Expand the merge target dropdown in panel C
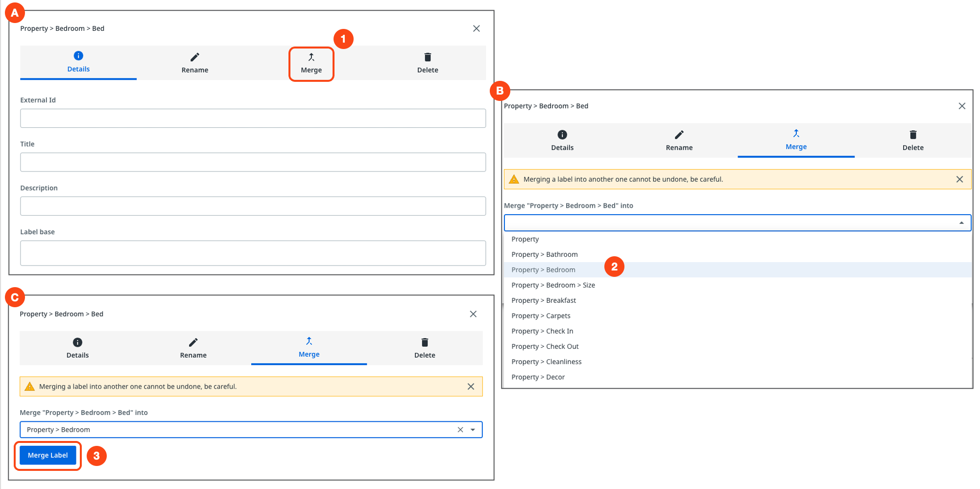The image size is (980, 489). click(473, 430)
